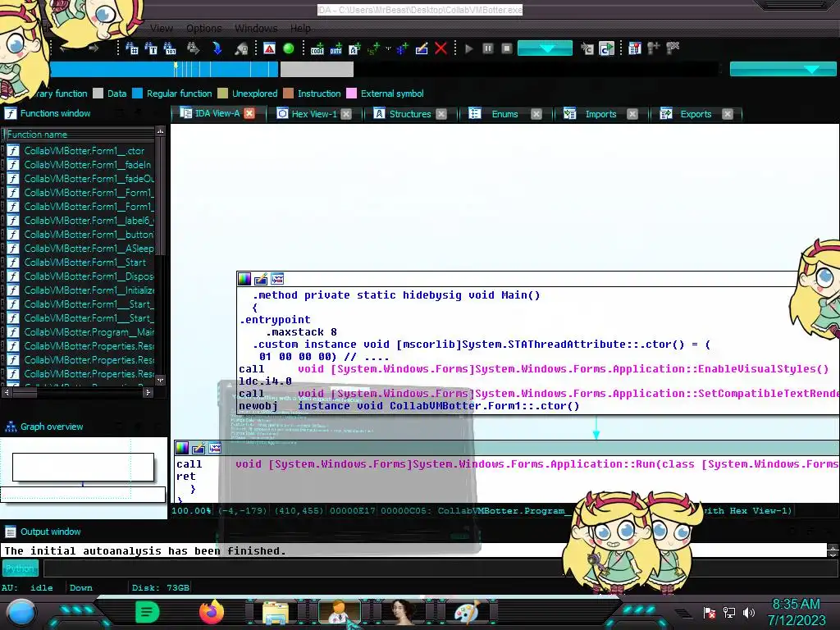
Task: Open the File Explorer folder taskbar icon
Action: tap(276, 612)
